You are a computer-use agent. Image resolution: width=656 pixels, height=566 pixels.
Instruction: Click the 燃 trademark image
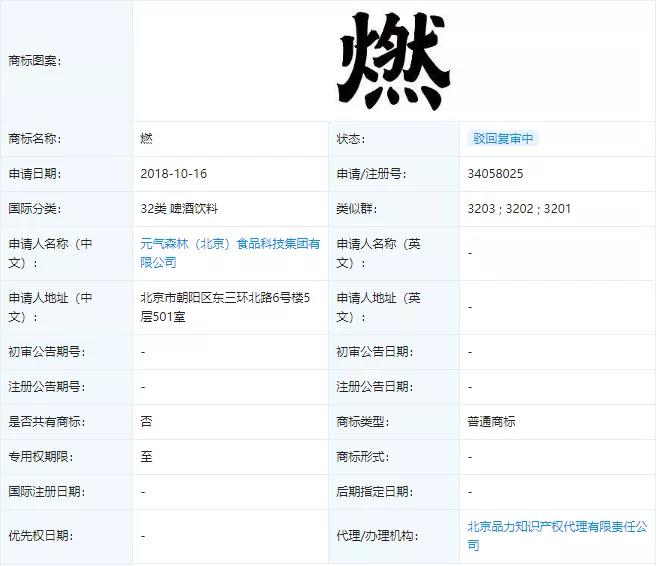393,61
